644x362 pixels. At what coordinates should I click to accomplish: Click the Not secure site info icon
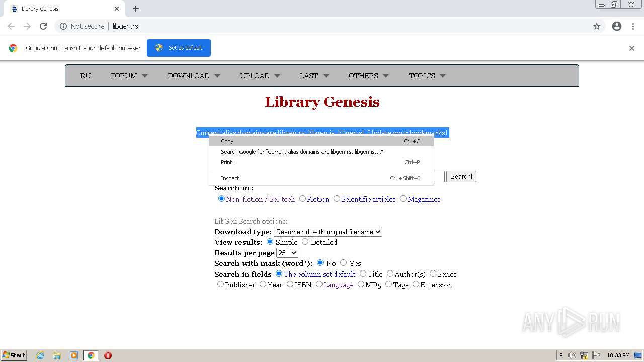[x=63, y=26]
